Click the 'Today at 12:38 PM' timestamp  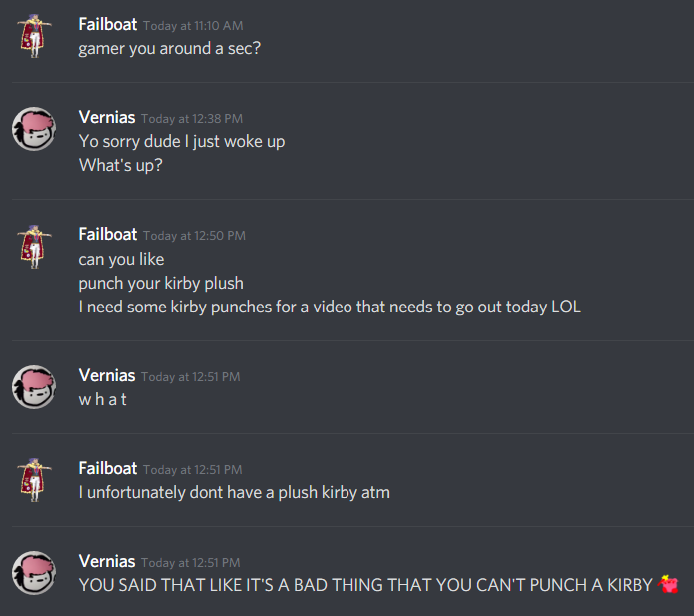(x=192, y=119)
